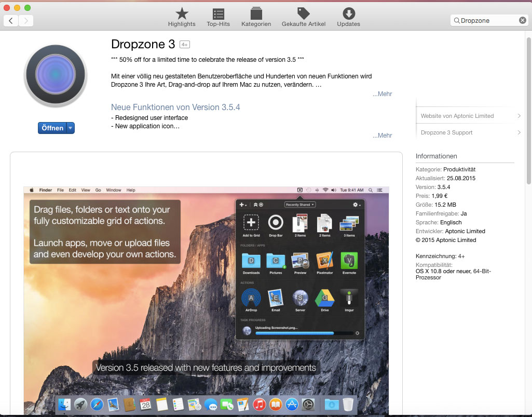The image size is (532, 417).
Task: Click the Add to Grid icon in screenshot
Action: pos(251,223)
